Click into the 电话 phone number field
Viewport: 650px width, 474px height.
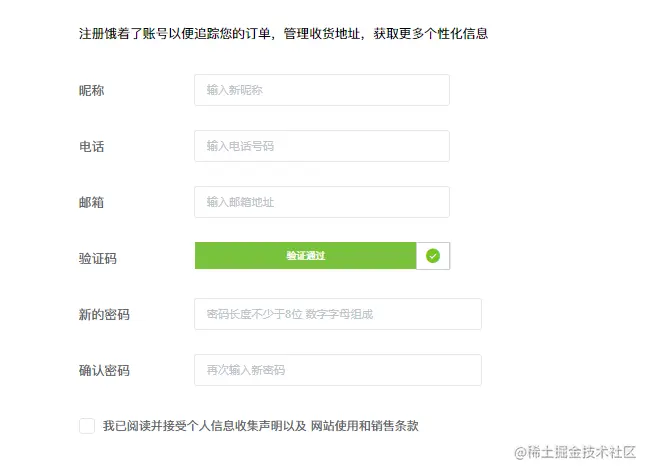321,146
